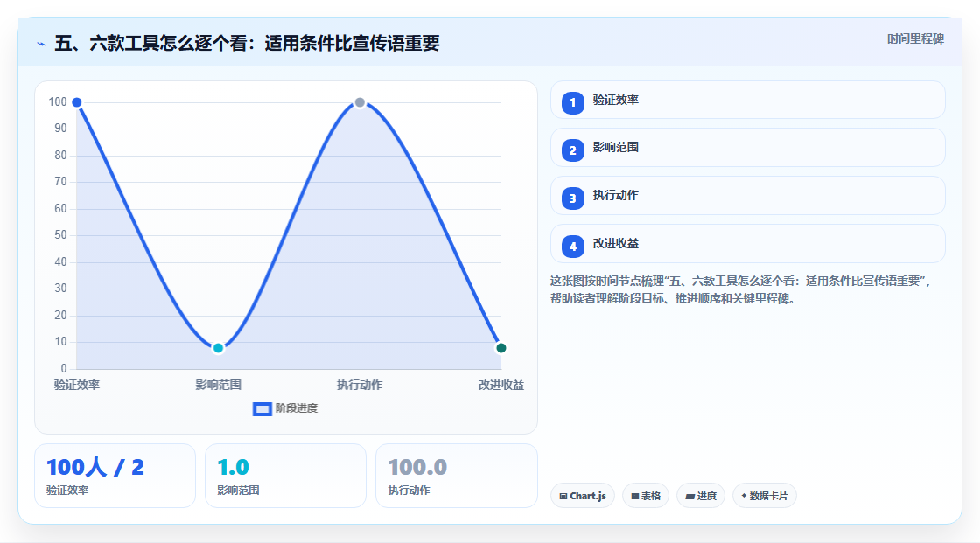
Task: Click the 验证效率 caption under stat card
Action: pyautogui.click(x=67, y=491)
